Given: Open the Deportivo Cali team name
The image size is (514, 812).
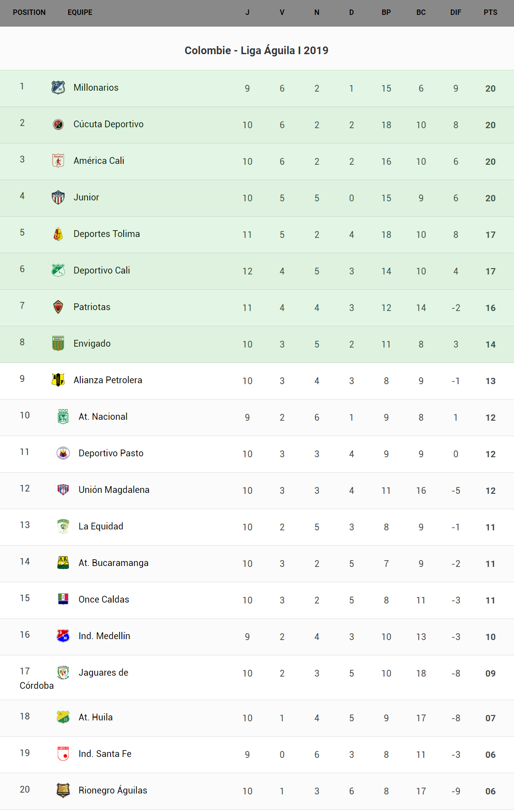Looking at the screenshot, I should tap(102, 270).
